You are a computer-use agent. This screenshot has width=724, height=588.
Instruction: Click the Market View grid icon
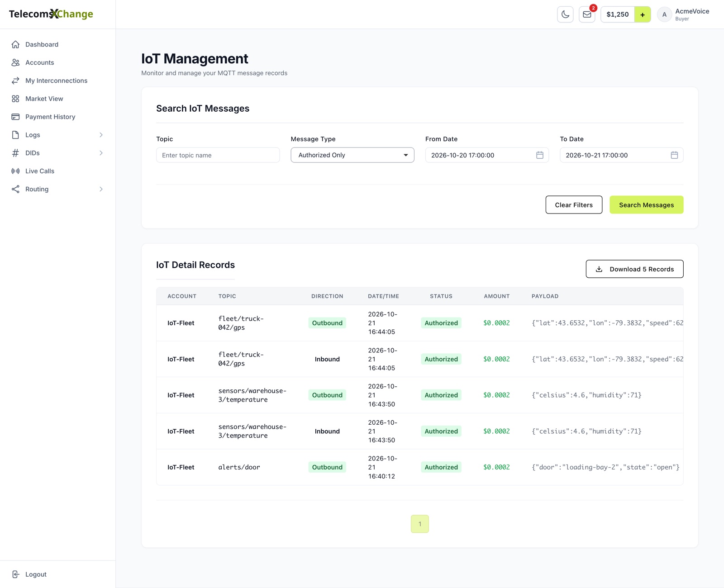[15, 99]
